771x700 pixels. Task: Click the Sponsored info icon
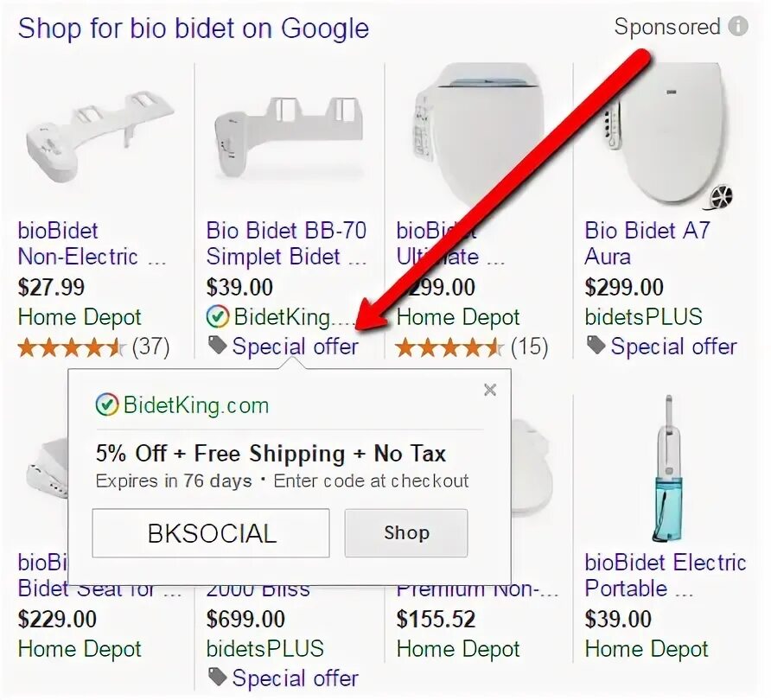point(738,27)
